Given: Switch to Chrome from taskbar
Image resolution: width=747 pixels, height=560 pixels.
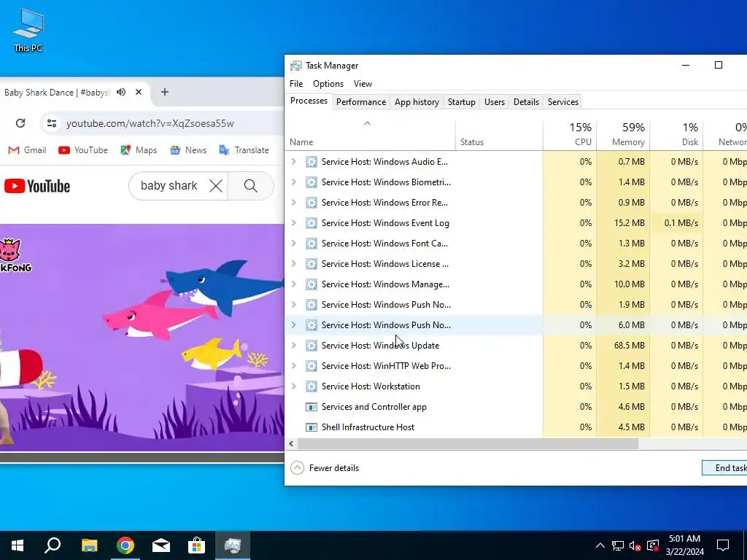Looking at the screenshot, I should coord(125,545).
